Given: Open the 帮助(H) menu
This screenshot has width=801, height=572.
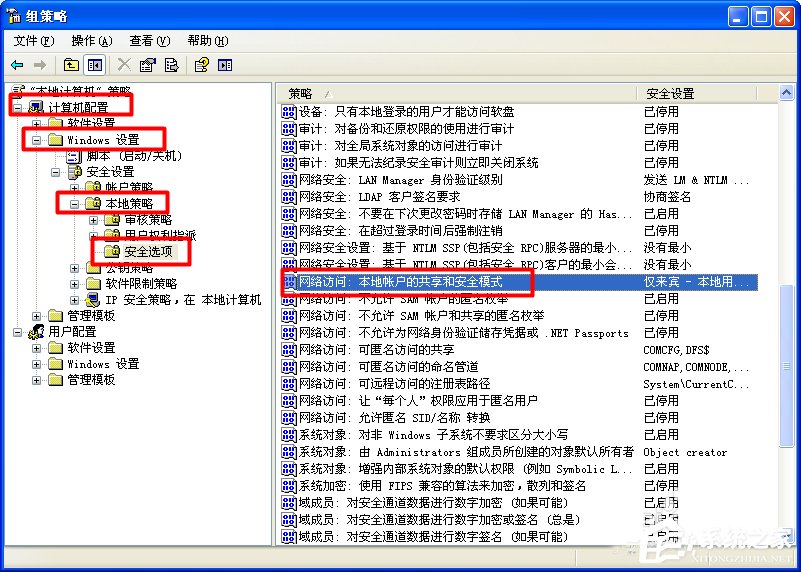Looking at the screenshot, I should (x=208, y=41).
